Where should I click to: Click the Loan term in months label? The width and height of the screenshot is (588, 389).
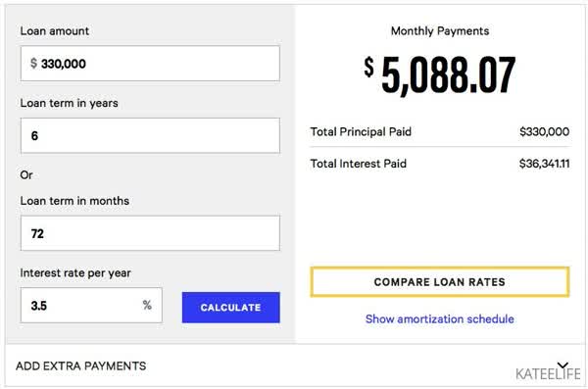point(74,201)
